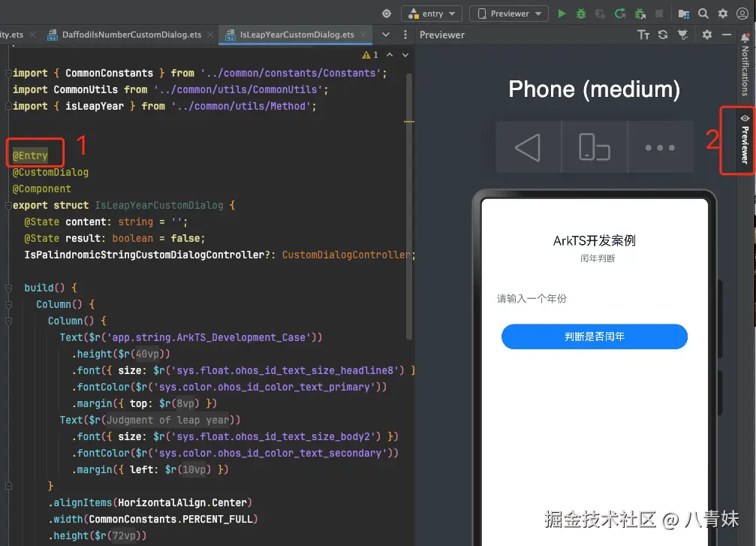The height and width of the screenshot is (546, 756).
Task: Click the 请输入一个年份 input field in preview
Action: (595, 299)
